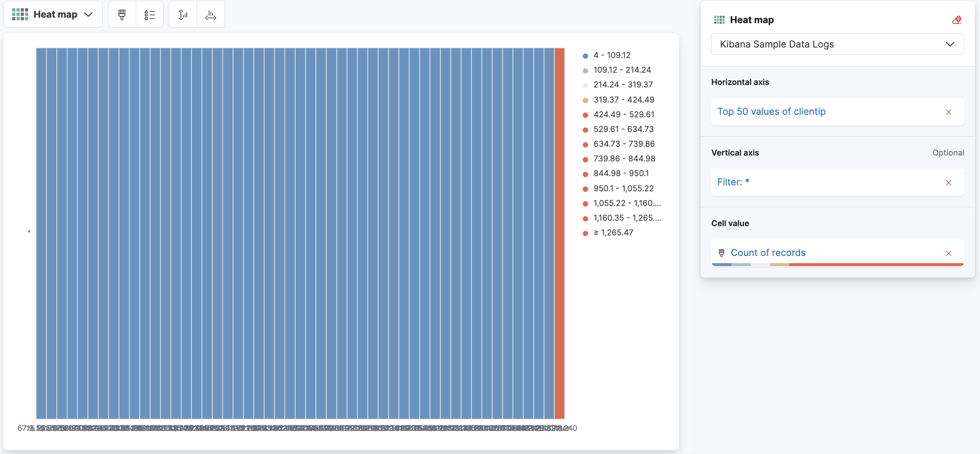This screenshot has width=980, height=454.
Task: Open the vertical axis settings toolbar icon
Action: click(183, 14)
